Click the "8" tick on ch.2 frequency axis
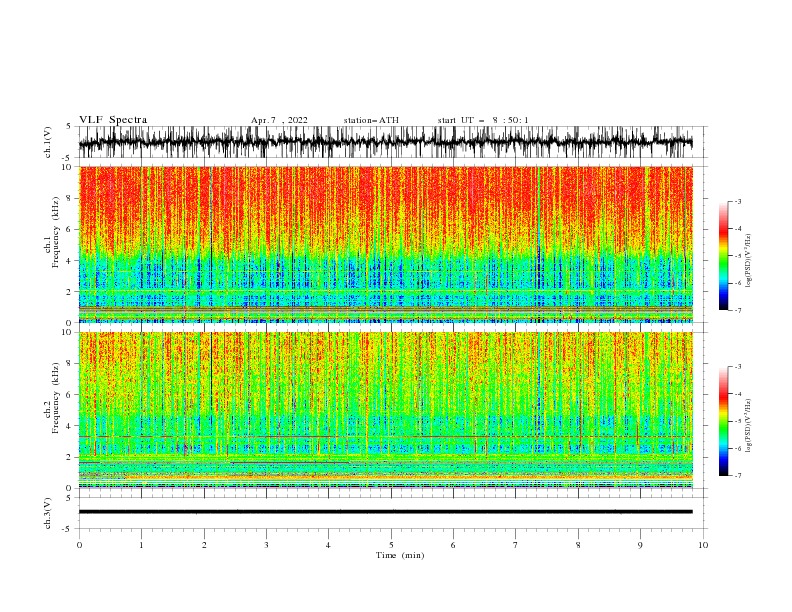The image size is (792, 612). [71, 364]
